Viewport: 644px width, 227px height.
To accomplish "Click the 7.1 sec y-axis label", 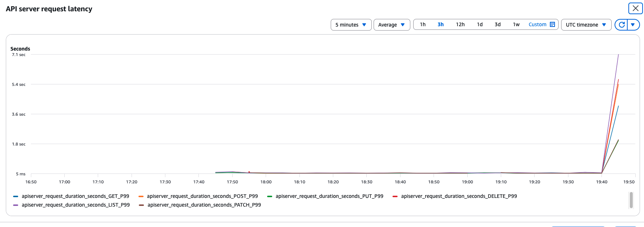I will tap(19, 55).
